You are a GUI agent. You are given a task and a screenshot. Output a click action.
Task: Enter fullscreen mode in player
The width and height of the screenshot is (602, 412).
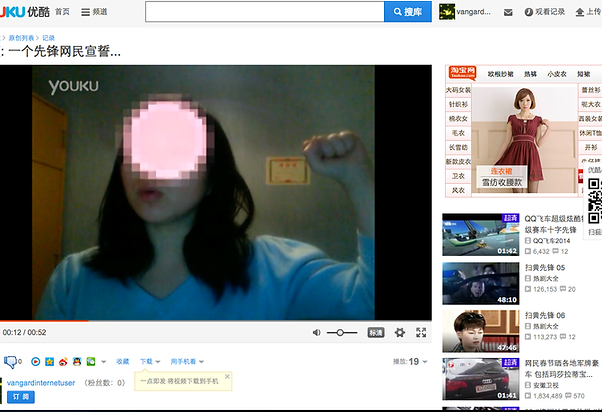point(421,333)
